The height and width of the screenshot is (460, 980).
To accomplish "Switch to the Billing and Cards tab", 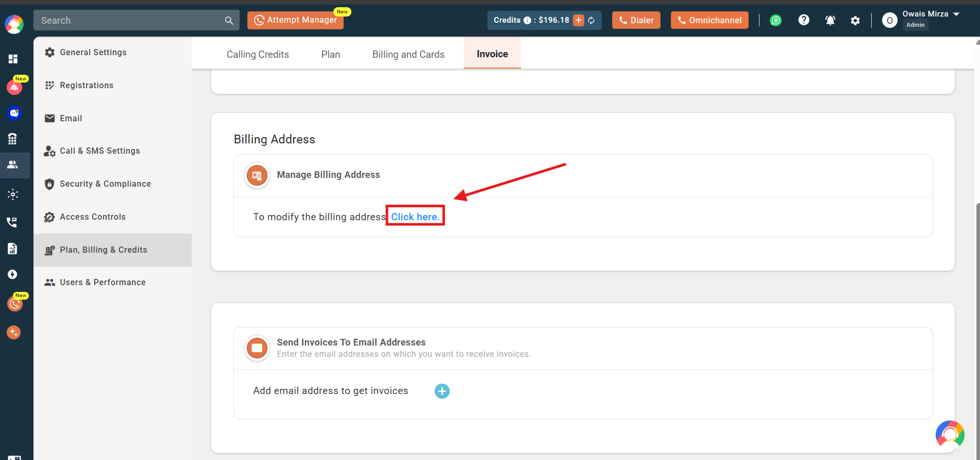I will pos(409,54).
